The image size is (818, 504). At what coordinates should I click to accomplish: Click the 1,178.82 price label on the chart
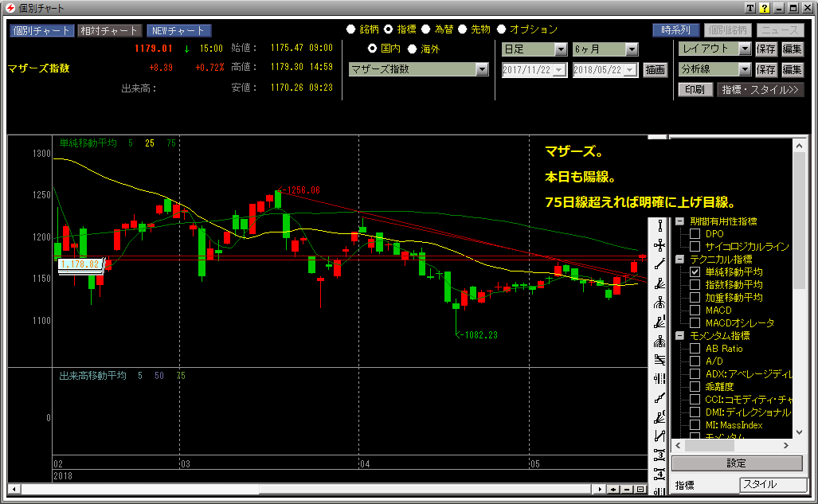(80, 264)
